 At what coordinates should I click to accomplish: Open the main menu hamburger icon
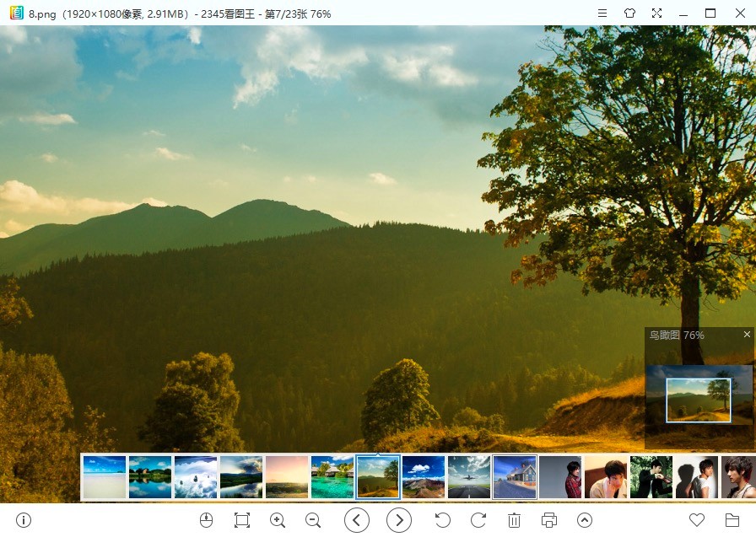click(602, 13)
